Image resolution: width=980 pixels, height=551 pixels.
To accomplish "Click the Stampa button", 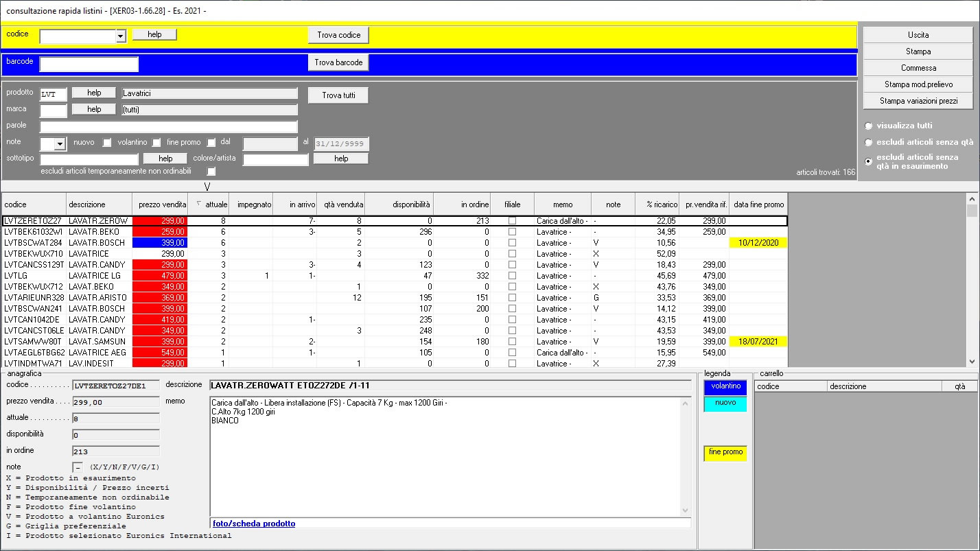I will [x=918, y=51].
